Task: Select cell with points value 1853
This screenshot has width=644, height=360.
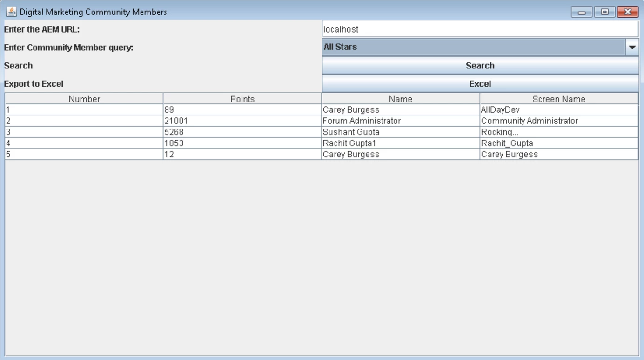Action: (x=242, y=143)
